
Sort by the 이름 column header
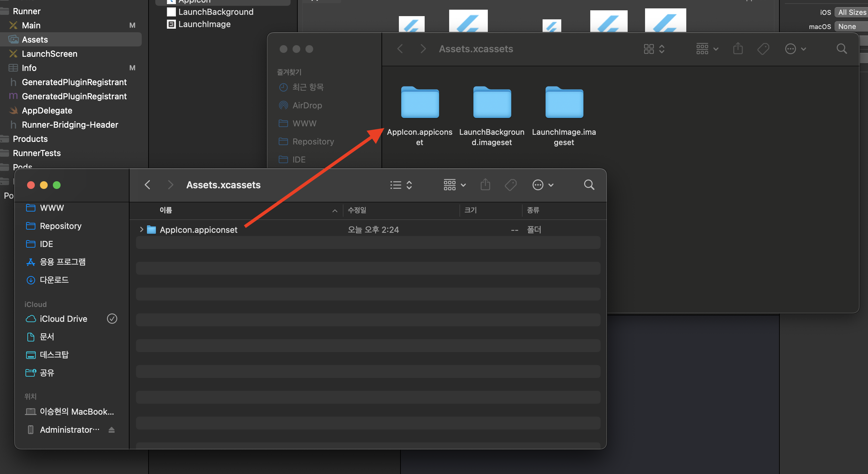pyautogui.click(x=166, y=210)
